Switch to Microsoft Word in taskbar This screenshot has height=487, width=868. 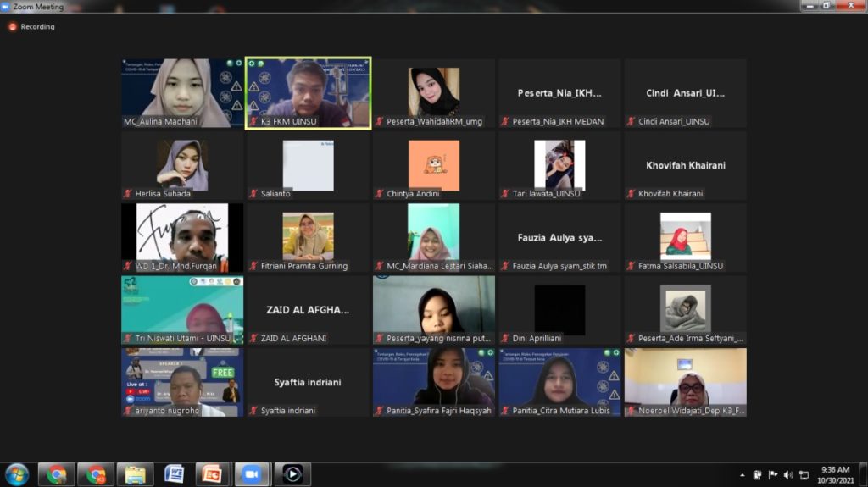coord(174,473)
